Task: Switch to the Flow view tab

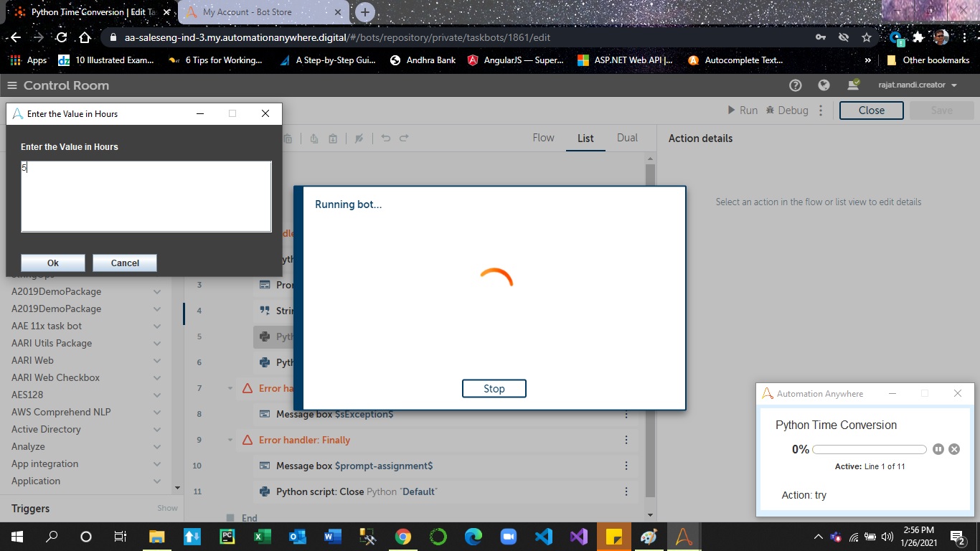Action: [543, 138]
